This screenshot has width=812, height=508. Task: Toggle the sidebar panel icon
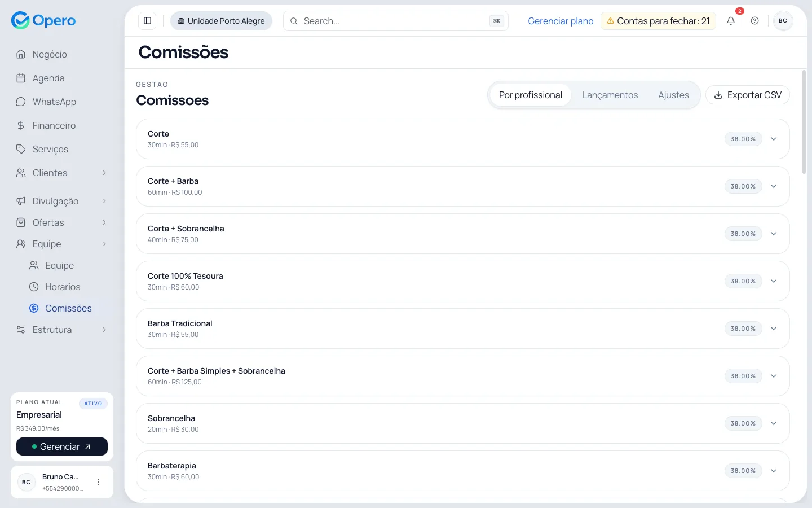148,21
